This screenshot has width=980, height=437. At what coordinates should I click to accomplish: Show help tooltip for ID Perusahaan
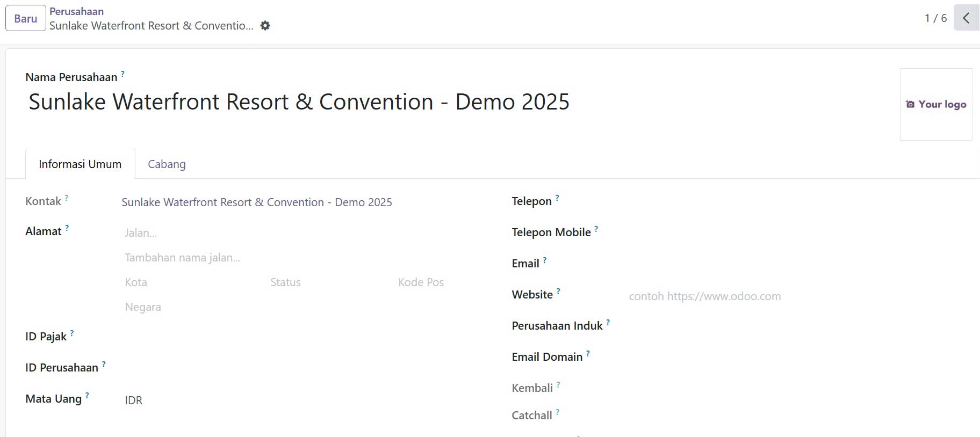(104, 365)
